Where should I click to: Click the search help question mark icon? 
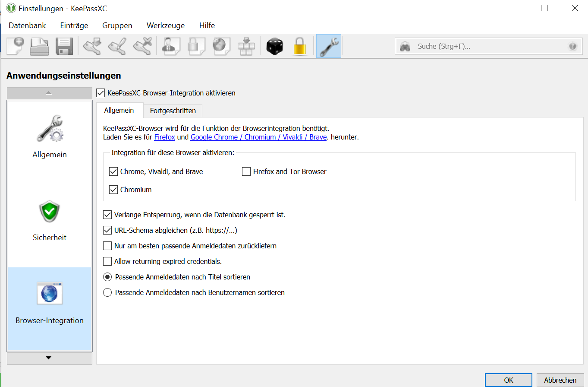pyautogui.click(x=572, y=46)
